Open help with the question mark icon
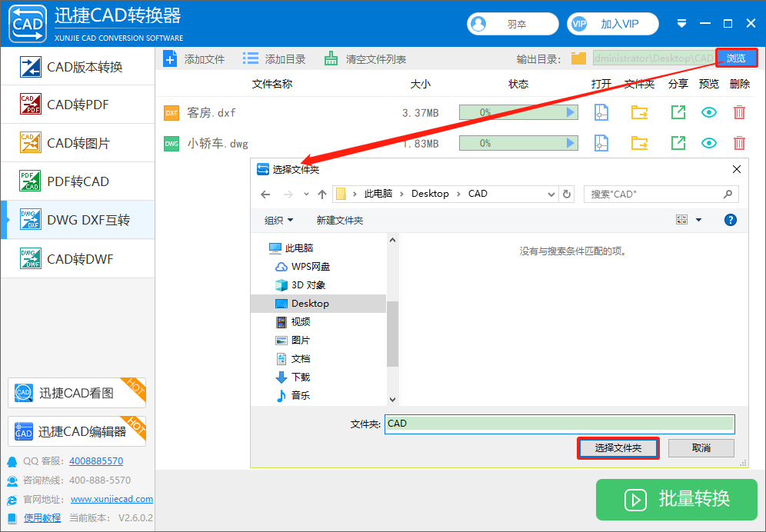 click(730, 220)
